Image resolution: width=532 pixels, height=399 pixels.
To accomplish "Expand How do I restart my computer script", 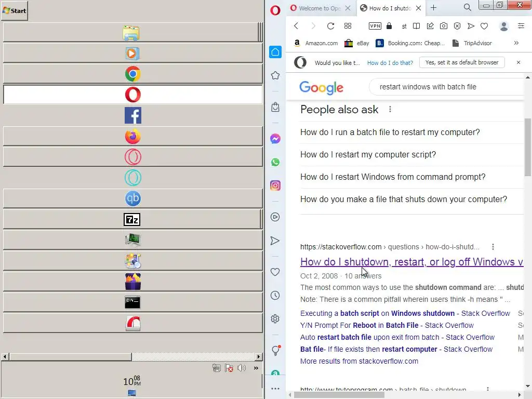I will coord(412,155).
